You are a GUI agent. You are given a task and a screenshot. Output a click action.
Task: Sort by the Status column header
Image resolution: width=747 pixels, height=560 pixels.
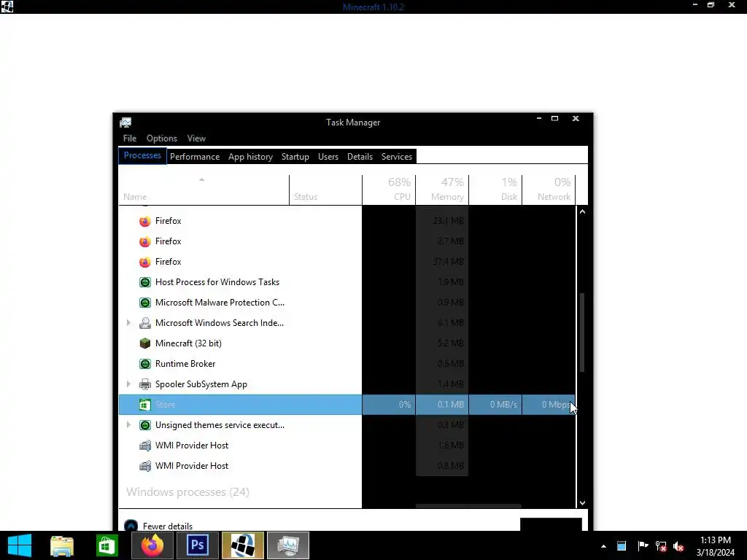pos(325,190)
